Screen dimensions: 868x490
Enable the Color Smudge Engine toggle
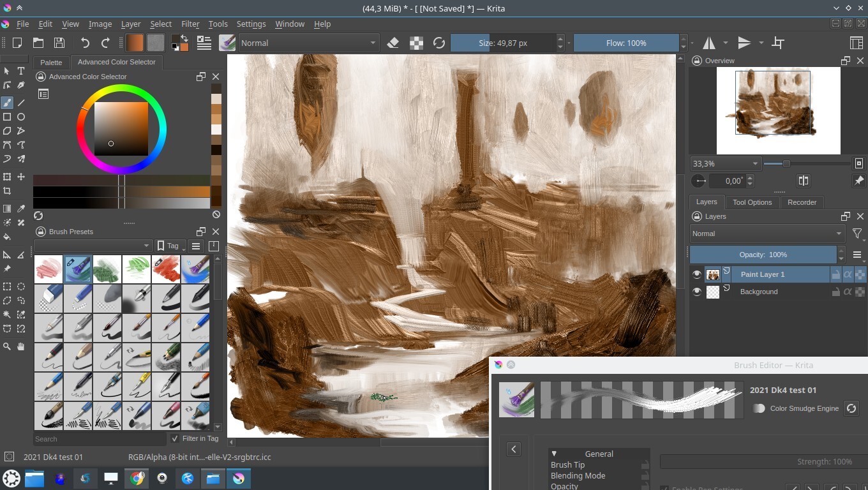point(758,408)
